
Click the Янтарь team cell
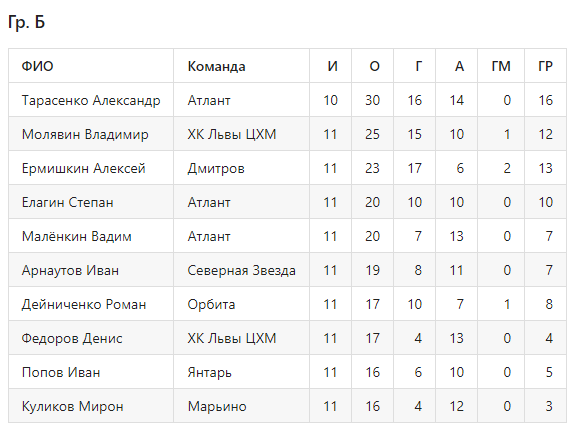209,373
